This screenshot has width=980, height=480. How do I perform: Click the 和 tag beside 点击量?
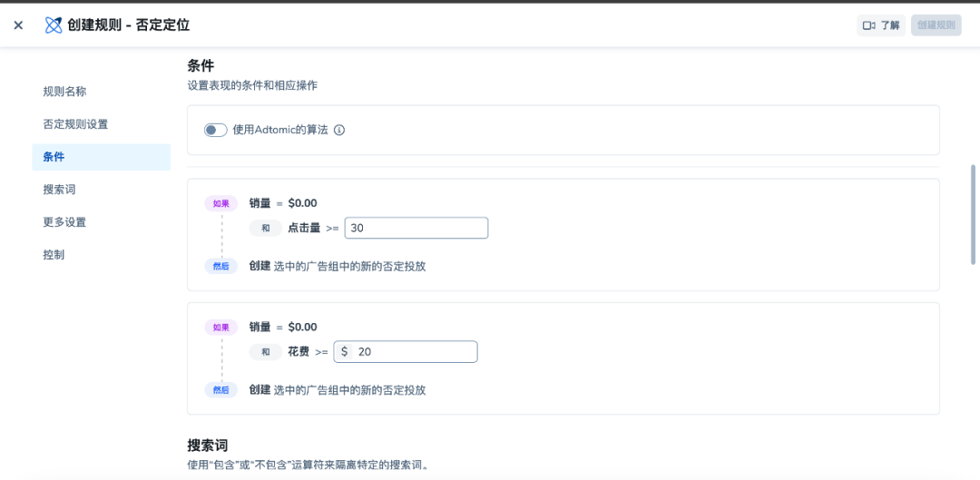coord(266,228)
